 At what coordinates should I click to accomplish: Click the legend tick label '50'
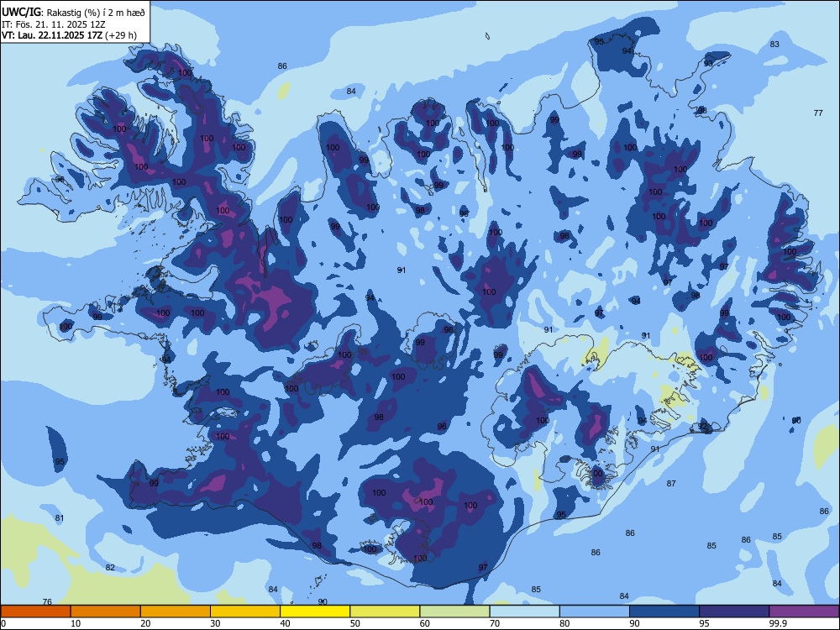[x=355, y=623]
